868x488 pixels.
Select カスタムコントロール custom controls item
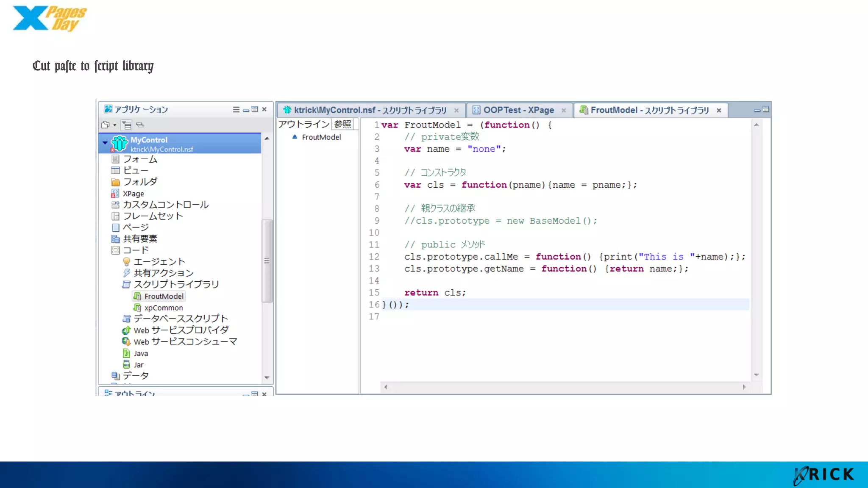pyautogui.click(x=165, y=205)
